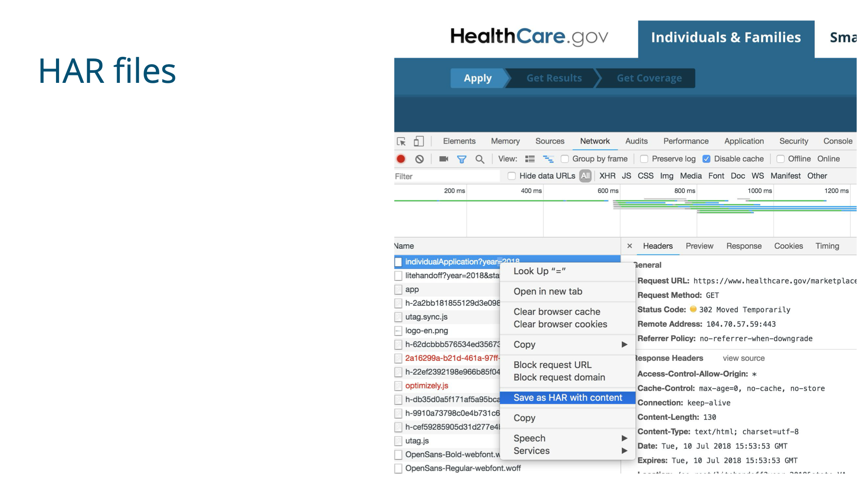Choose Clear browser cache

tap(568, 312)
